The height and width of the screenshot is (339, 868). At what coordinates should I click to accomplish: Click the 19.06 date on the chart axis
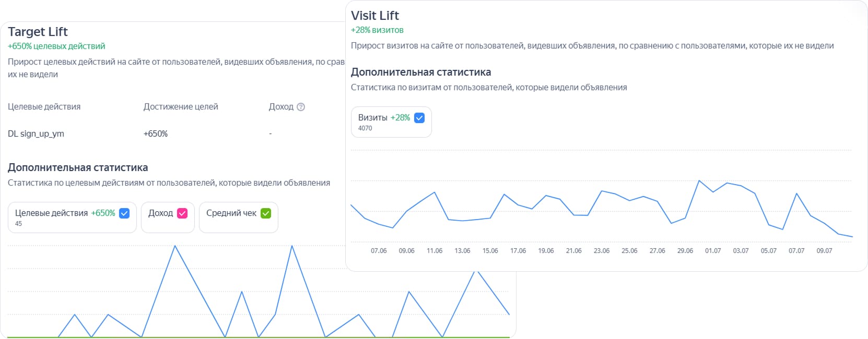point(546,251)
